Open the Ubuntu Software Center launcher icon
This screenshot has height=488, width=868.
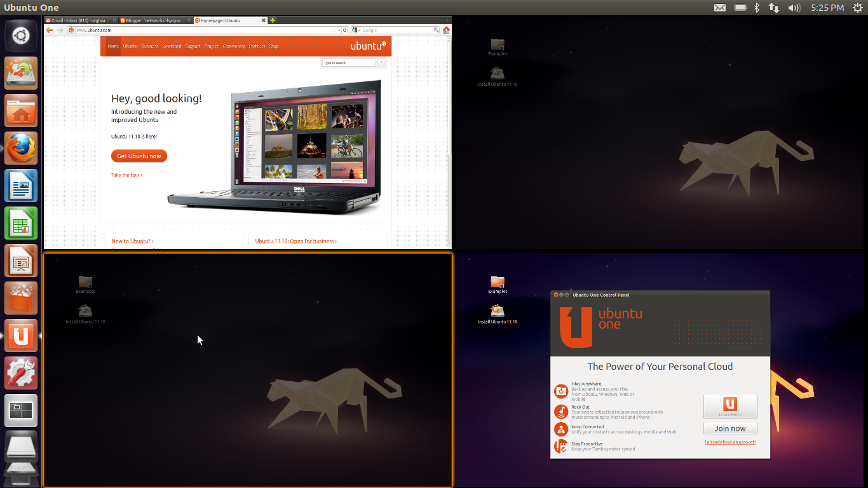[21, 298]
